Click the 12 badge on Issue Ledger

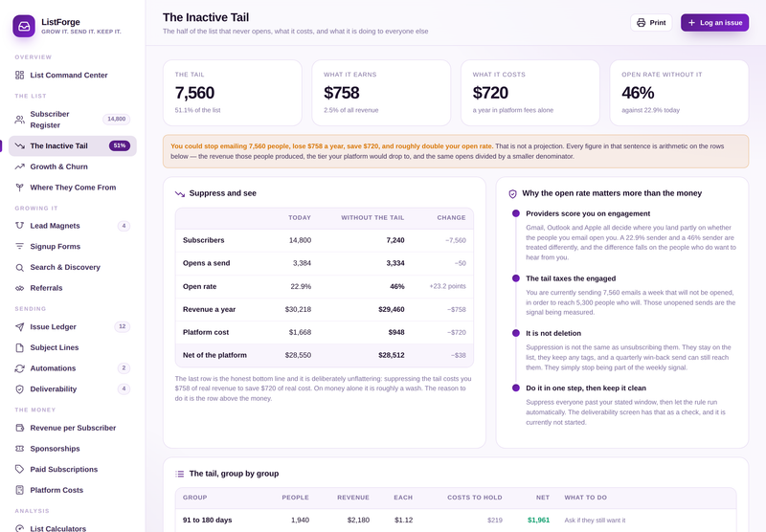(x=123, y=326)
